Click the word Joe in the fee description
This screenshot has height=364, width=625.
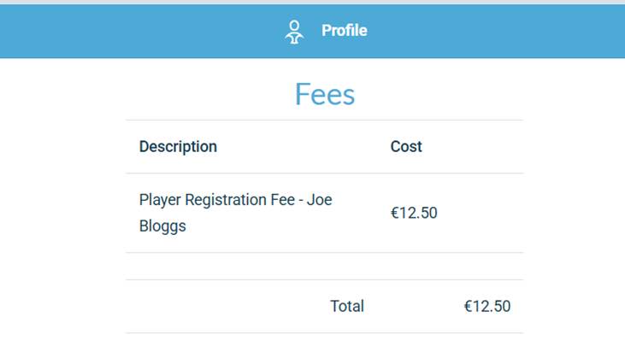[319, 200]
